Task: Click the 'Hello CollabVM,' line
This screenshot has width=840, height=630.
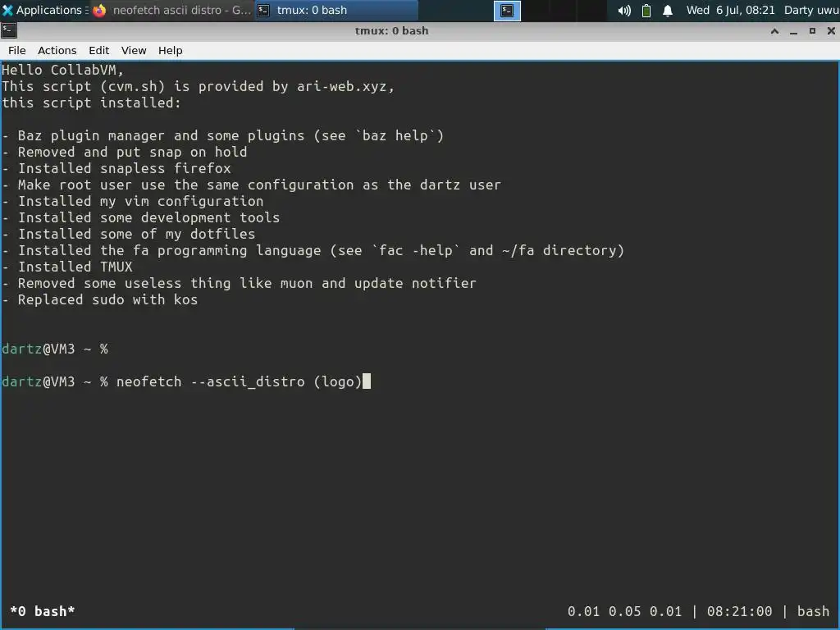Action: [62, 71]
